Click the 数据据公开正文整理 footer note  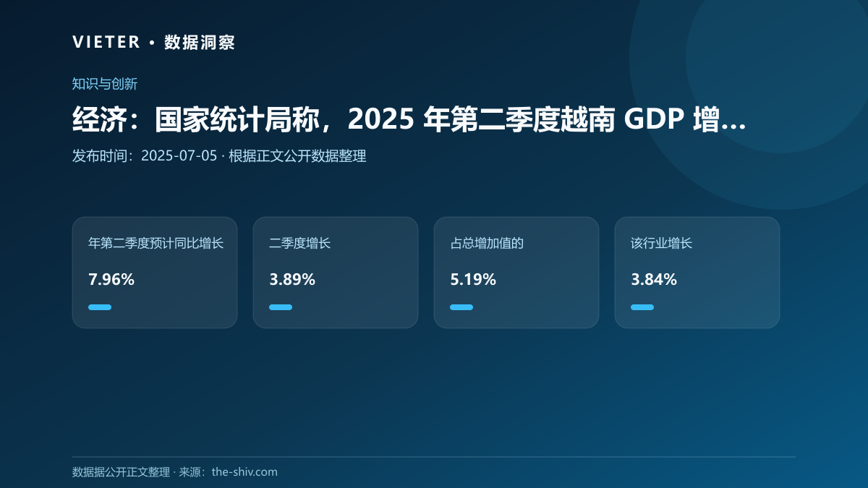pyautogui.click(x=121, y=472)
